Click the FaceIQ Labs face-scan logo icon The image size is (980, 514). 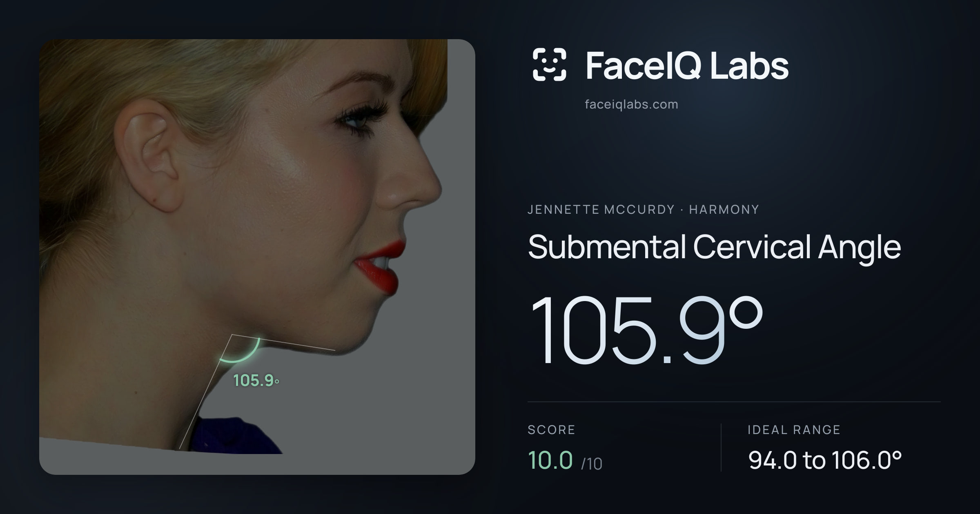pyautogui.click(x=549, y=64)
